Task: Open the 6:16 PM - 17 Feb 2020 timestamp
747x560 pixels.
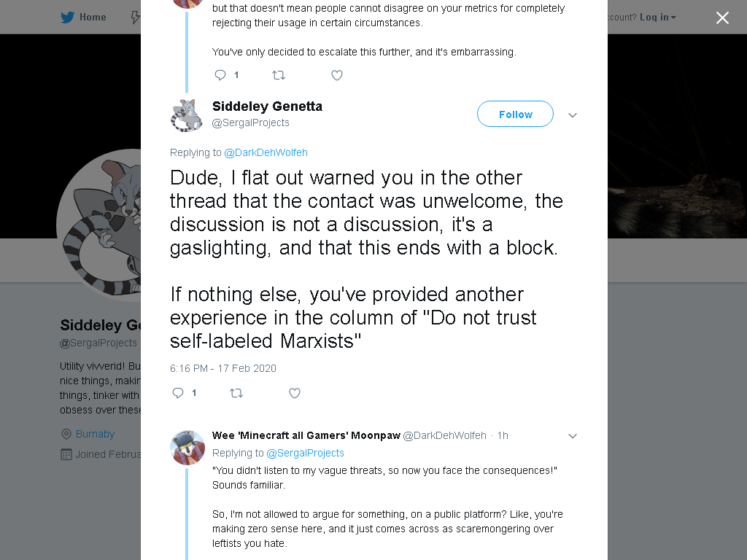Action: click(x=223, y=368)
